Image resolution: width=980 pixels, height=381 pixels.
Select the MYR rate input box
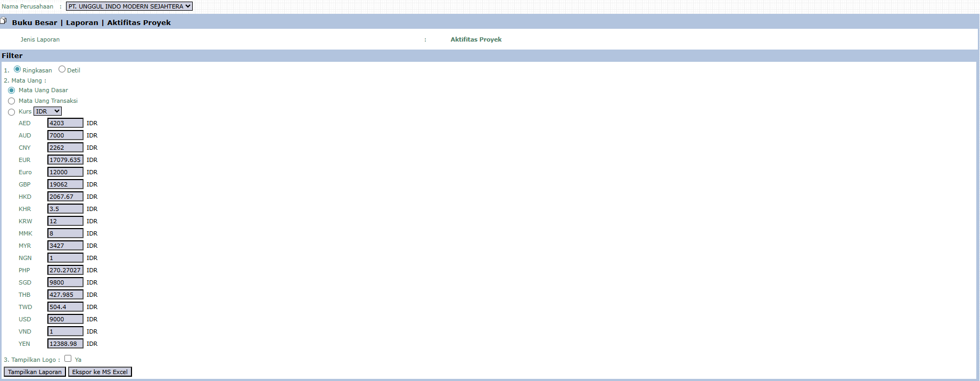point(65,246)
